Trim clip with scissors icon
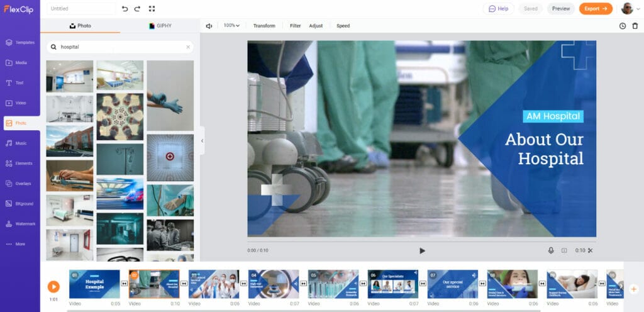The width and height of the screenshot is (644, 312). pos(590,250)
